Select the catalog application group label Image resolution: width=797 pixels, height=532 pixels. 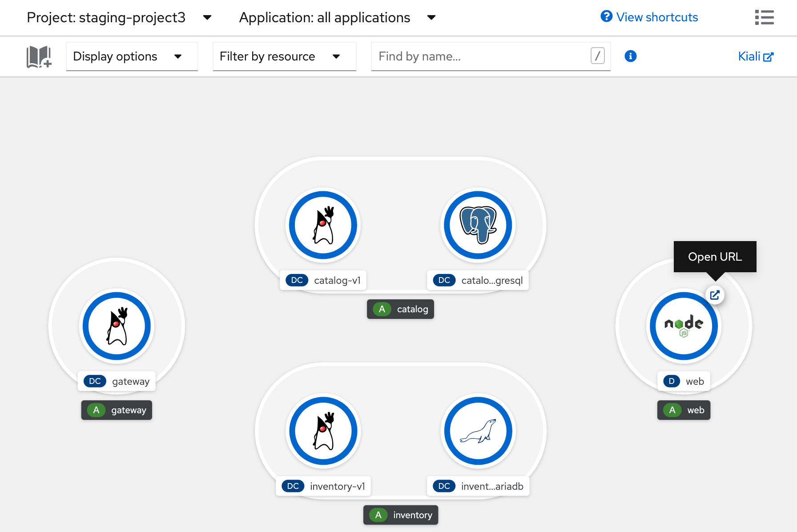coord(400,309)
